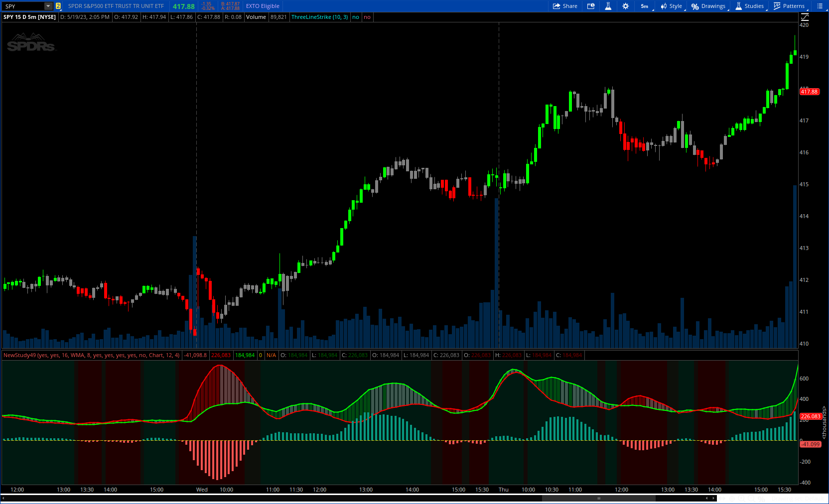The width and height of the screenshot is (829, 504).
Task: Expand the SPY symbol dropdown arrow
Action: 48,6
